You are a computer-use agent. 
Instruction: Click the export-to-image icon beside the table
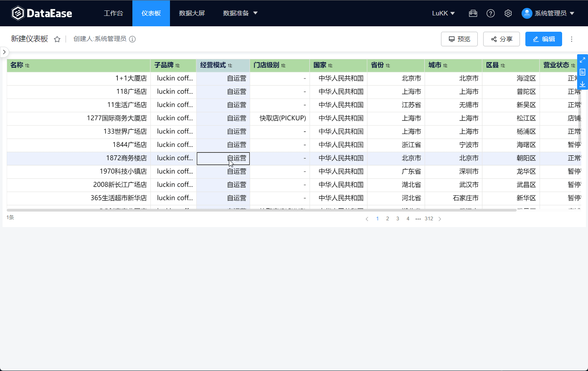click(582, 72)
